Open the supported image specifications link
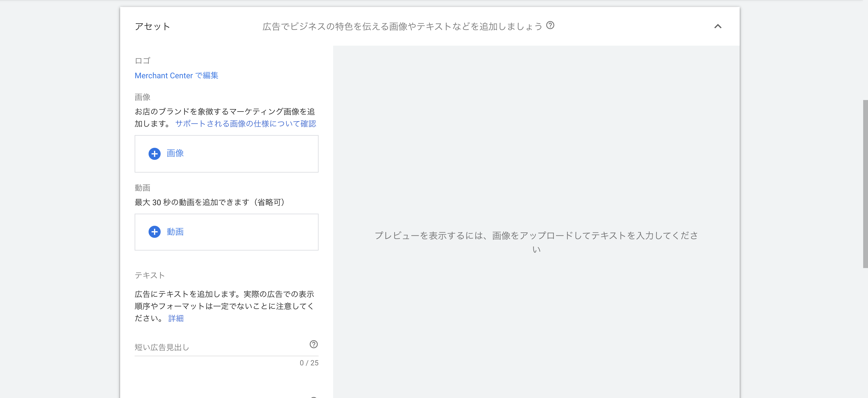This screenshot has width=868, height=398. pyautogui.click(x=245, y=124)
